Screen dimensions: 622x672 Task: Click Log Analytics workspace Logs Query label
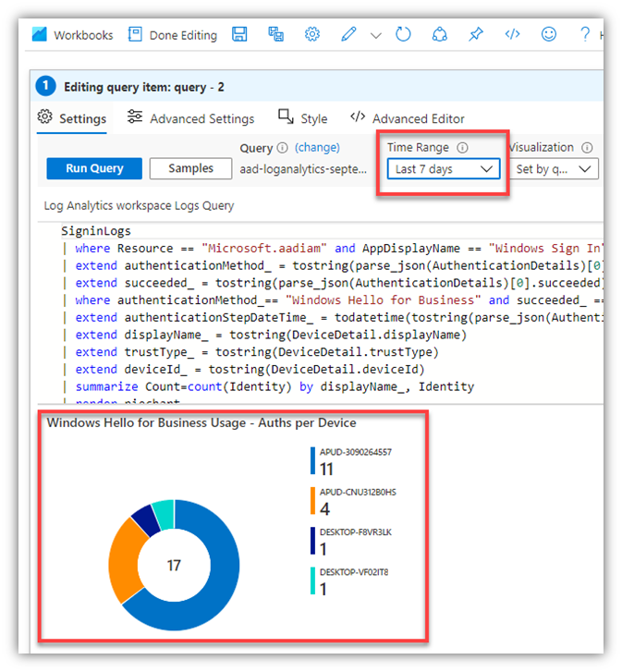pyautogui.click(x=139, y=206)
